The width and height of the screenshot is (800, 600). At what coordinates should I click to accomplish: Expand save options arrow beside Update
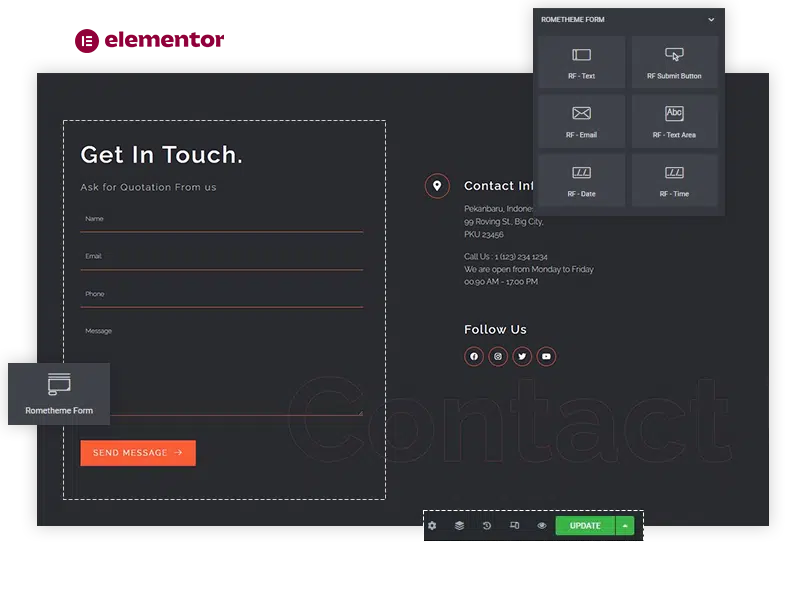coord(625,526)
